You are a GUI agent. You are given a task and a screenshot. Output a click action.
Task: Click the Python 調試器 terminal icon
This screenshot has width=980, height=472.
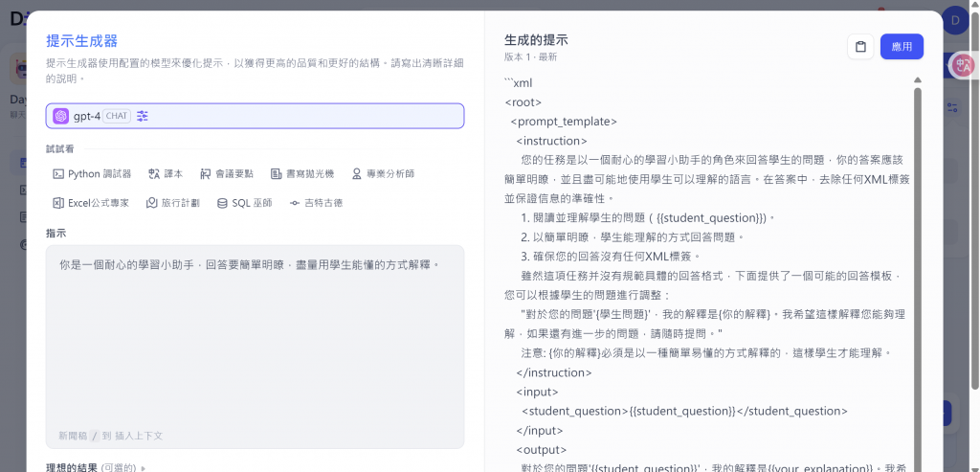coord(58,174)
